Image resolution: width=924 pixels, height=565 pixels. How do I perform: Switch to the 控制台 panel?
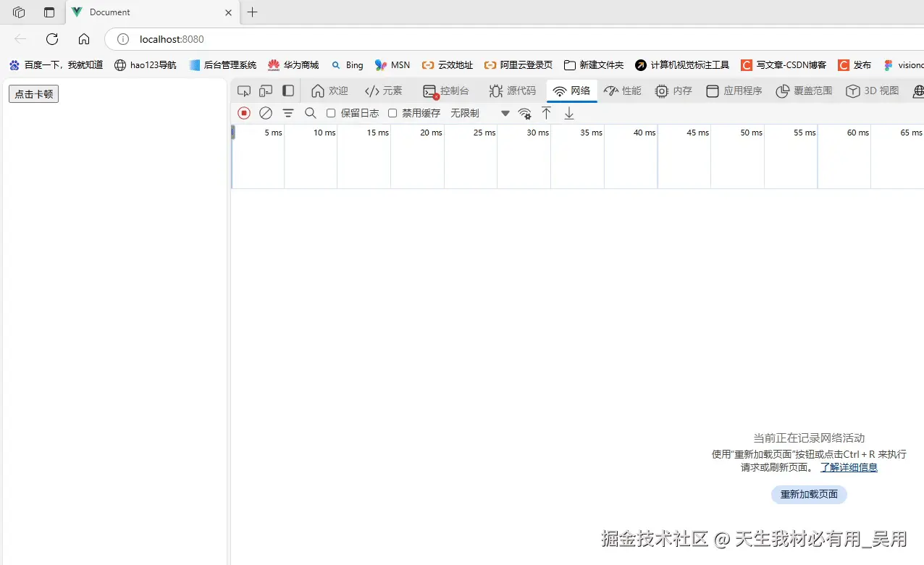447,91
